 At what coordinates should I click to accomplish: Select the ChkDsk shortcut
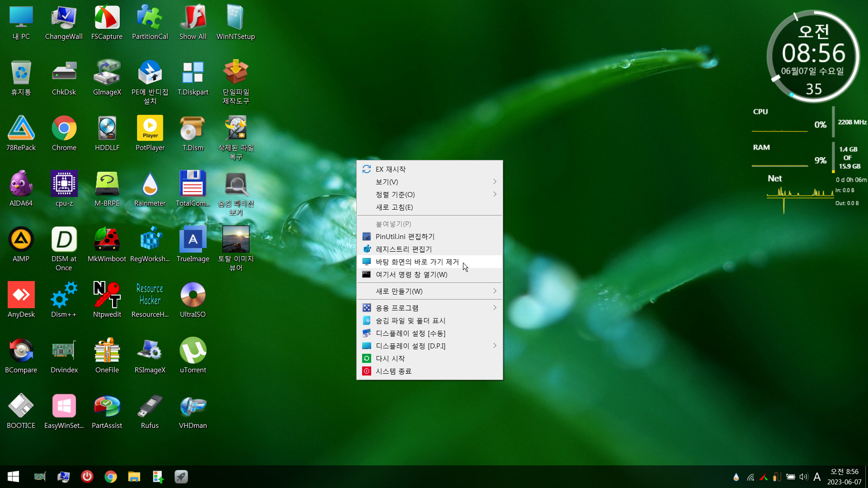[64, 78]
